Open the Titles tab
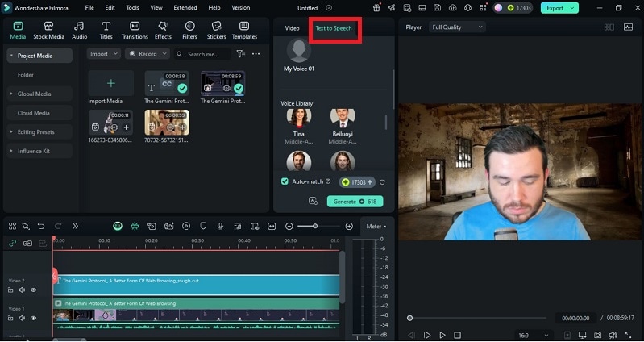This screenshot has height=342, width=644. [x=106, y=31]
